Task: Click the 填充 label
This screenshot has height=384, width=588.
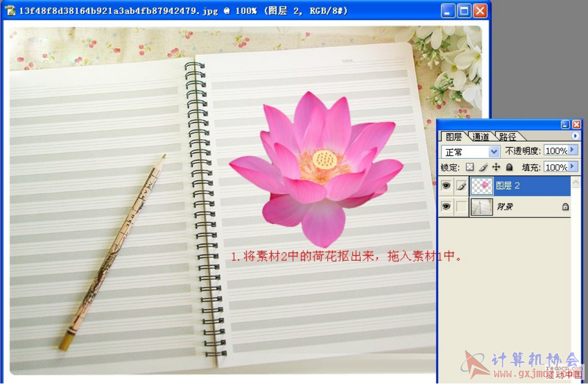Action: click(531, 167)
